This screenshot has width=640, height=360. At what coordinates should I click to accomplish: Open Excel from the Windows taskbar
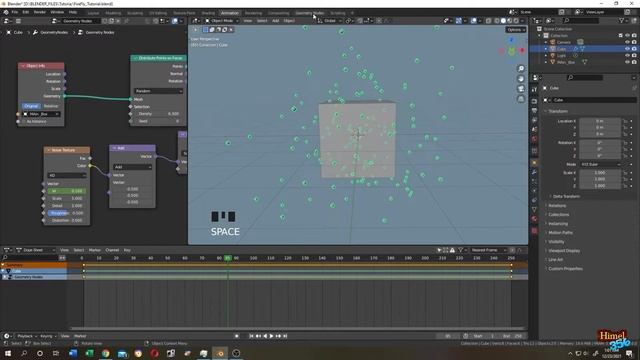(89, 353)
